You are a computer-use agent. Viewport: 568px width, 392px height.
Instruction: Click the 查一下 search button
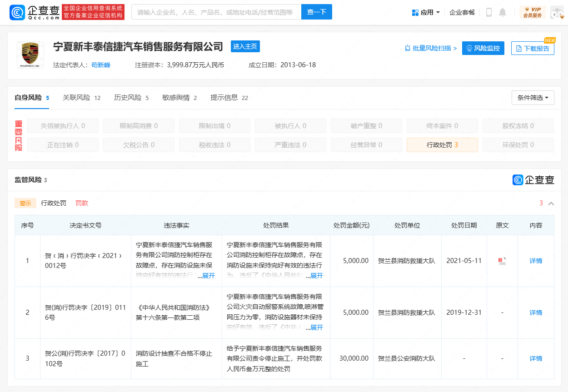click(317, 12)
